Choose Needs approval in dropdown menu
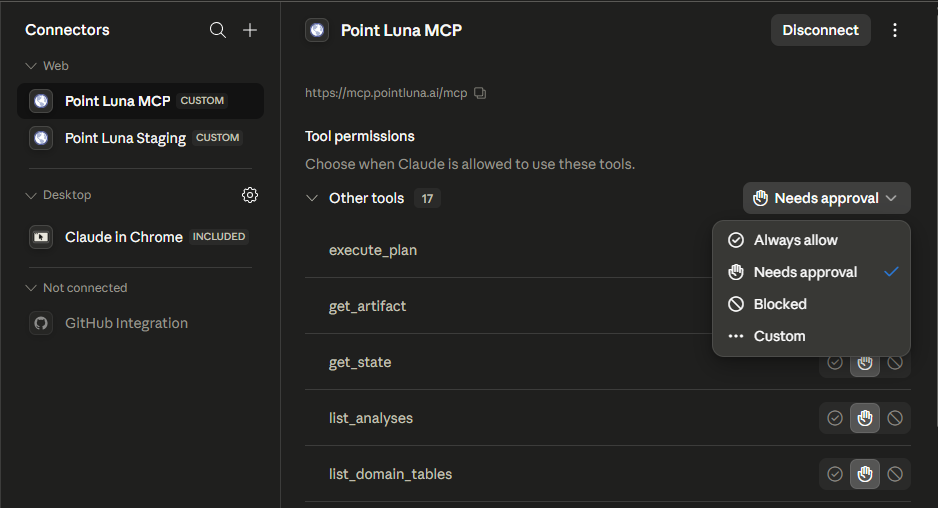The height and width of the screenshot is (508, 938). 811,272
